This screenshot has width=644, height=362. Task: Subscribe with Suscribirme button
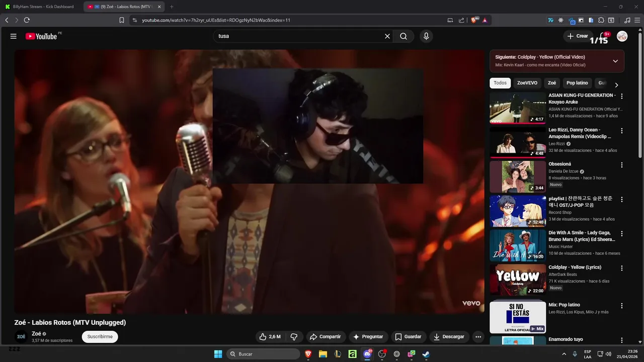[100, 336]
